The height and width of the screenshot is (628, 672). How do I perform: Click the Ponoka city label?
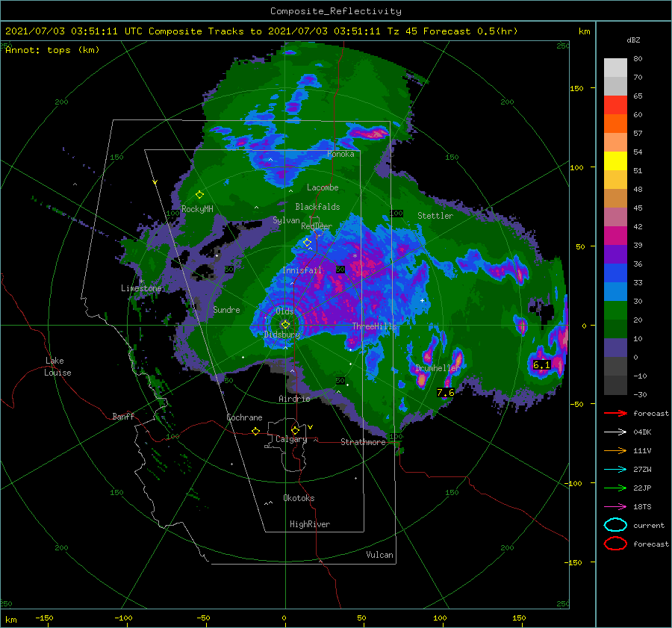(340, 154)
